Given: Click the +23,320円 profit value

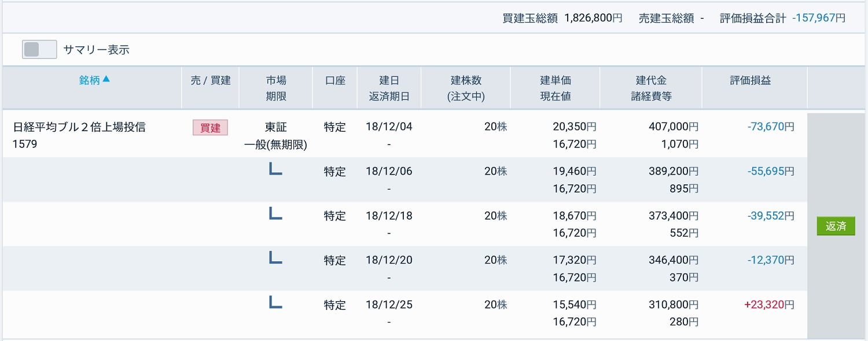Looking at the screenshot, I should 770,305.
